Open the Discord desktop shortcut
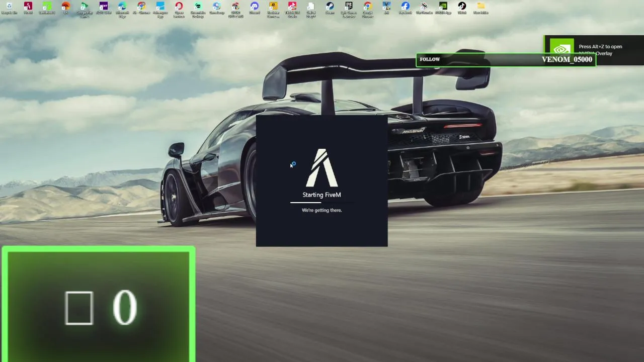Viewport: 644px width, 362px height. tap(255, 9)
